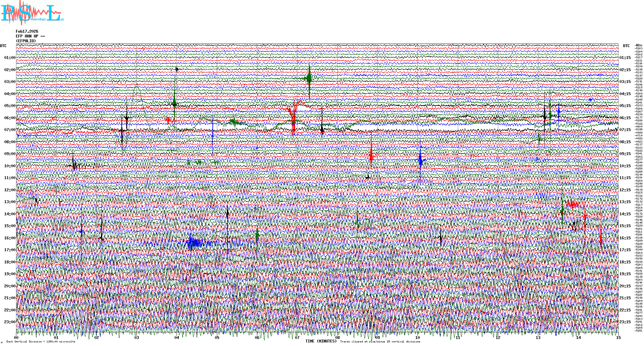Screen dimensions: 644x346
Task: Click the Feb17,2026 date text
Action: pyautogui.click(x=27, y=31)
